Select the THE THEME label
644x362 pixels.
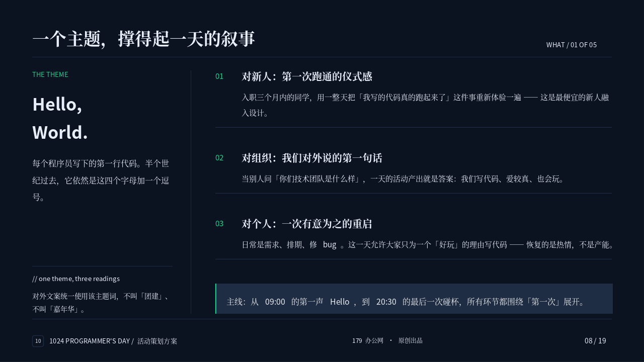50,74
